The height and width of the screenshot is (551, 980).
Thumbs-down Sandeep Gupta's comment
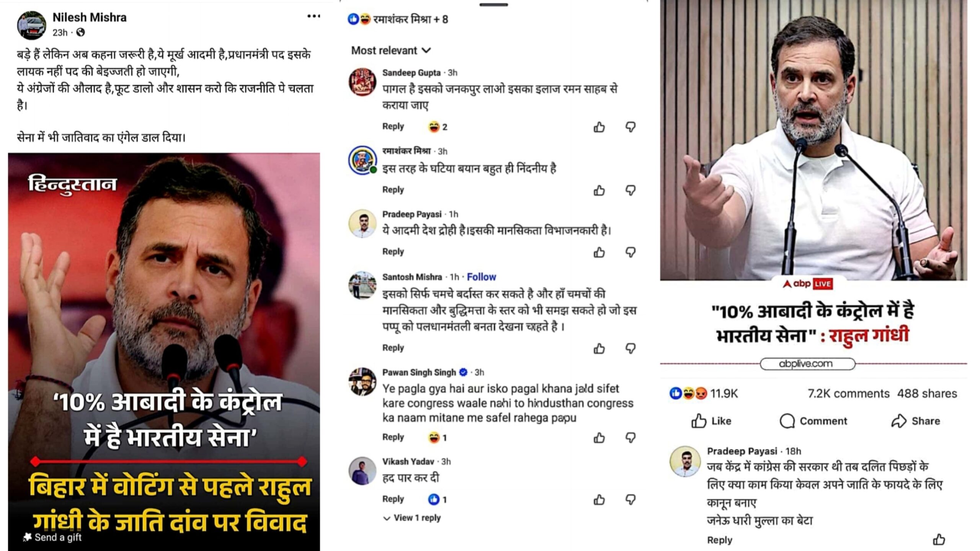pos(630,127)
